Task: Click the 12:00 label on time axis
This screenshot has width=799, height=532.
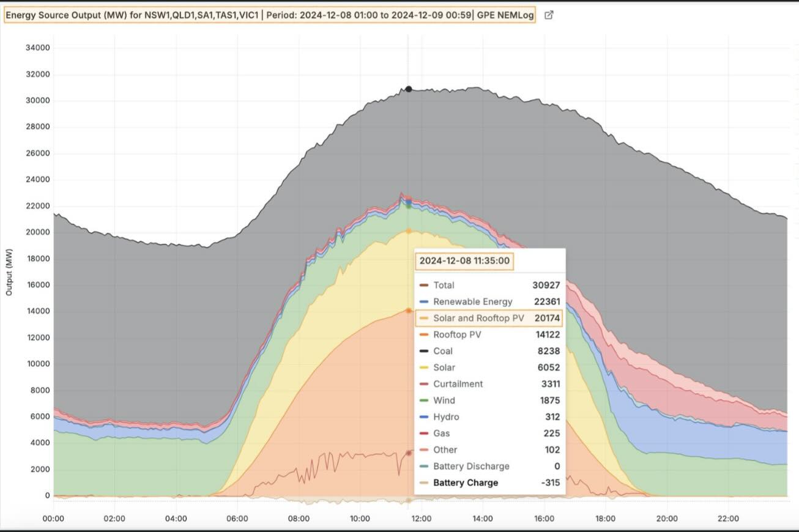Action: pos(422,519)
